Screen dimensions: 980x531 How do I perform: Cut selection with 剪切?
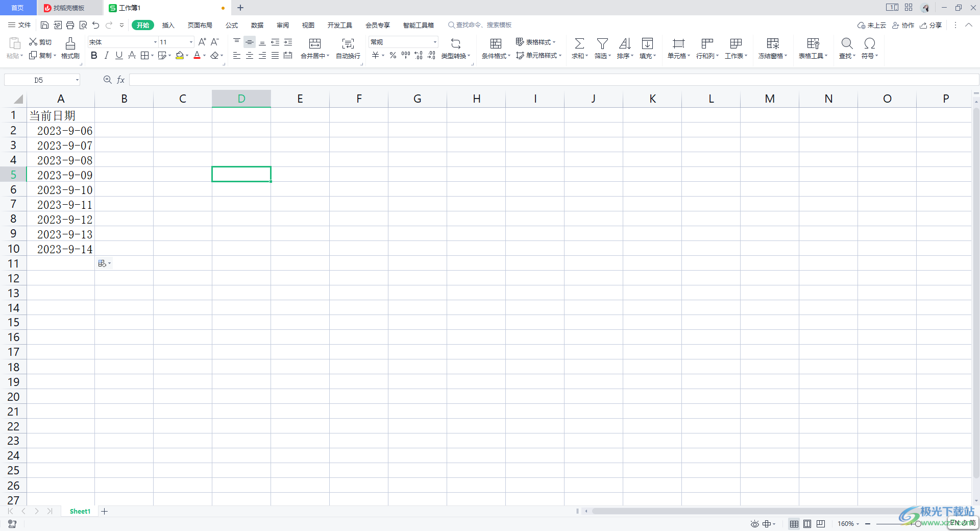40,42
